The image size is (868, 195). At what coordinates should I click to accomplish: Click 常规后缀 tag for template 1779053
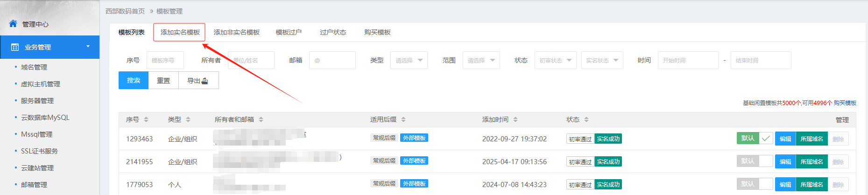pos(384,183)
